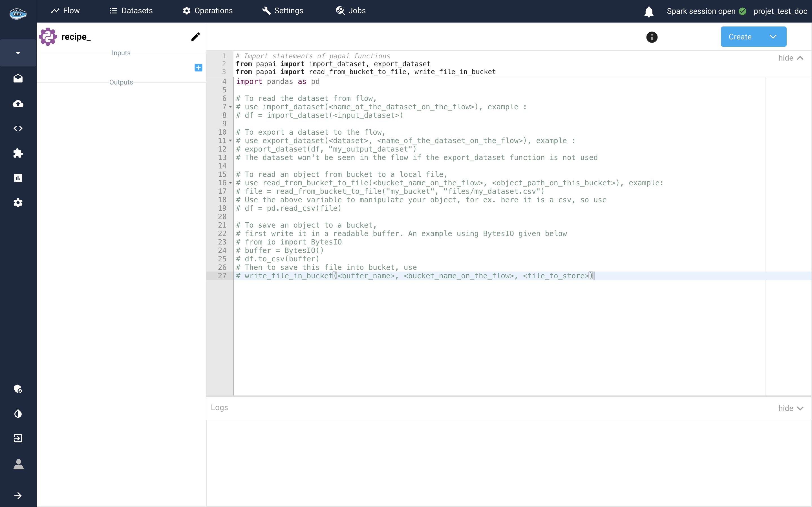This screenshot has width=812, height=507.
Task: Click the logout icon in the sidebar
Action: (x=18, y=438)
